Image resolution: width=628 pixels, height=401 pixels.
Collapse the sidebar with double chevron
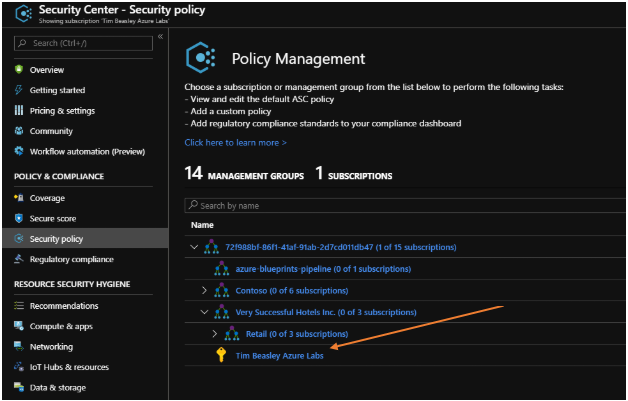[160, 36]
